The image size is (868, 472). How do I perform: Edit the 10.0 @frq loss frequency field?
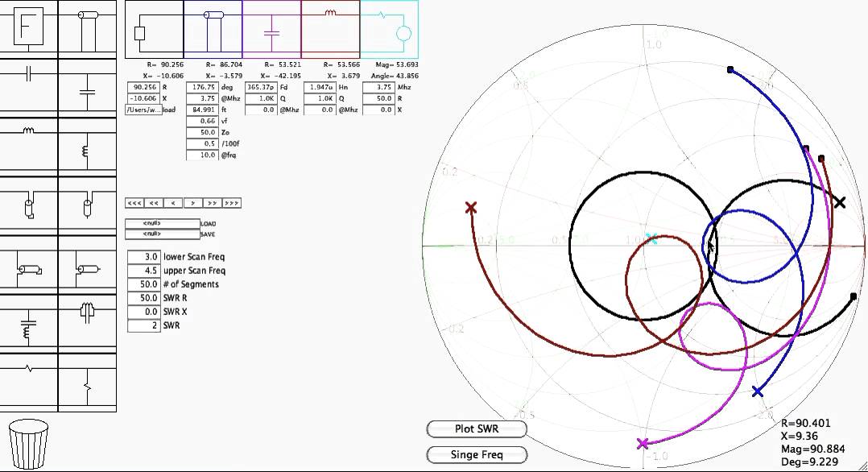[x=203, y=155]
